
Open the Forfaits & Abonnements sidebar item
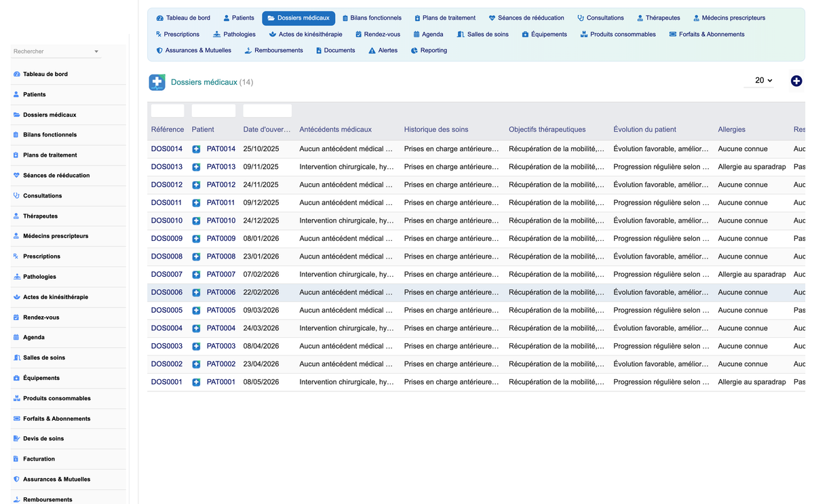click(x=69, y=419)
